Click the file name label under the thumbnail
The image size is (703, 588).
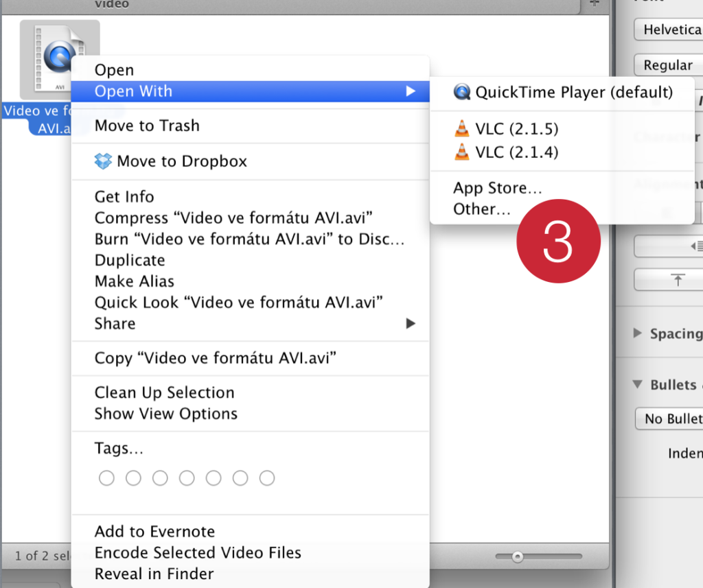[x=38, y=119]
